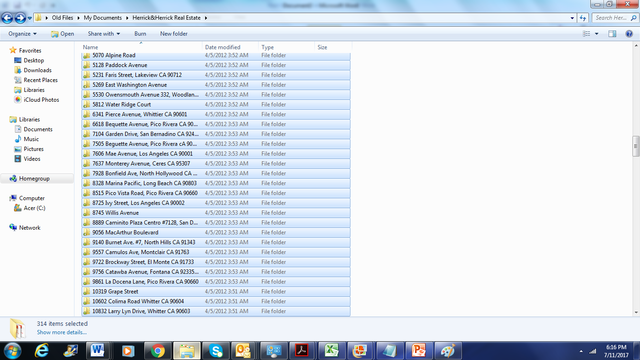Click Show more details link

[62, 332]
